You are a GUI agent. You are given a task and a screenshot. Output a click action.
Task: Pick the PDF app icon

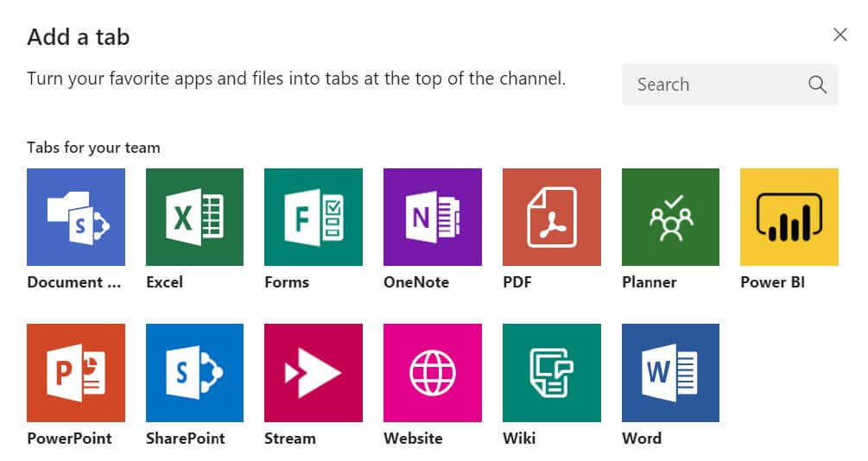[x=552, y=217]
